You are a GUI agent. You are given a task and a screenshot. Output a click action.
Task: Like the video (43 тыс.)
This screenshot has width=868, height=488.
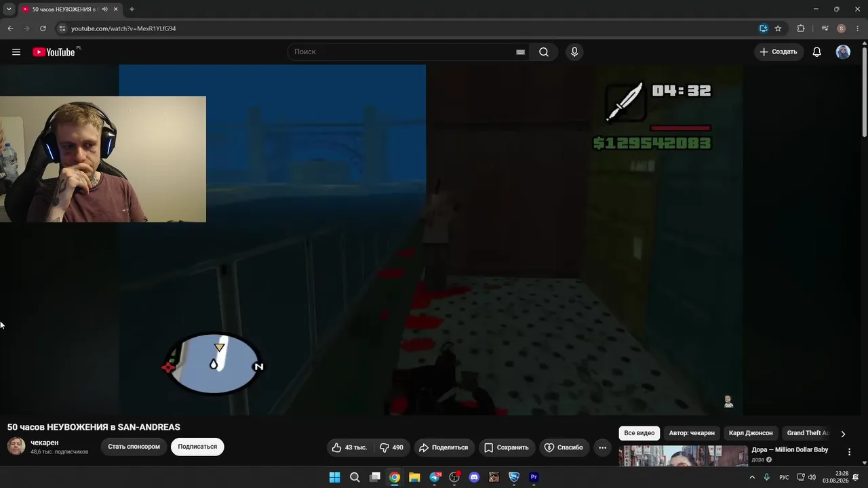click(350, 447)
